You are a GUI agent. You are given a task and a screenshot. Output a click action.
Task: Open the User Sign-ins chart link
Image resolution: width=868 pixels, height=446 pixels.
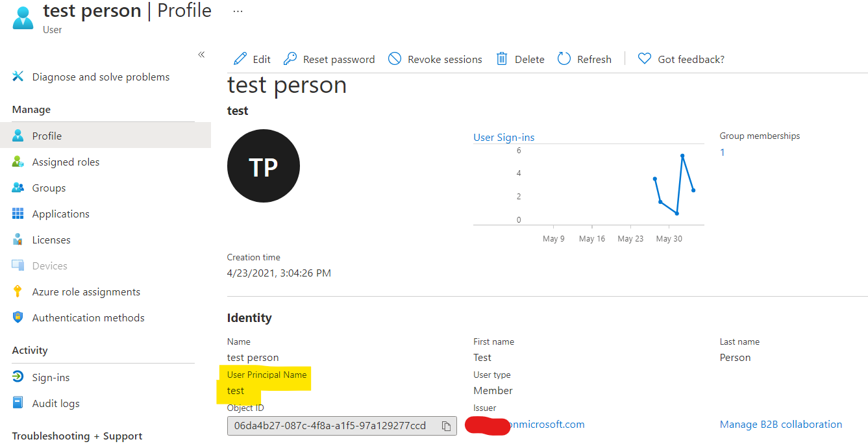pyautogui.click(x=504, y=137)
